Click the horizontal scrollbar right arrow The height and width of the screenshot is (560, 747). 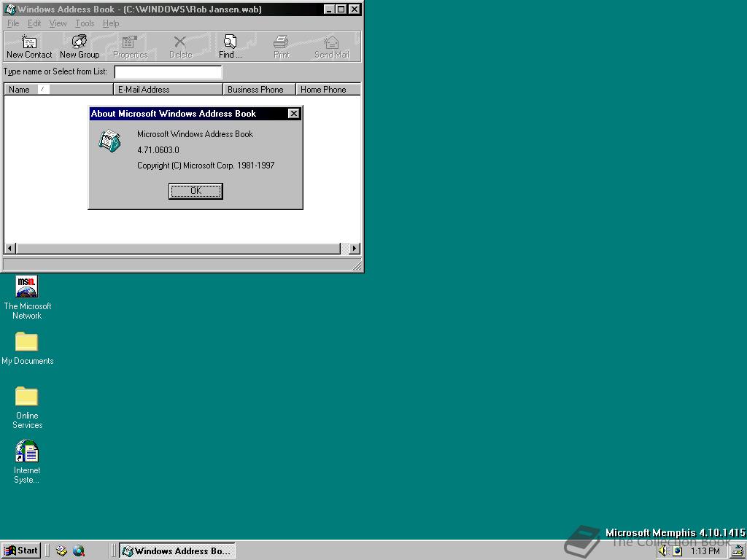click(354, 248)
